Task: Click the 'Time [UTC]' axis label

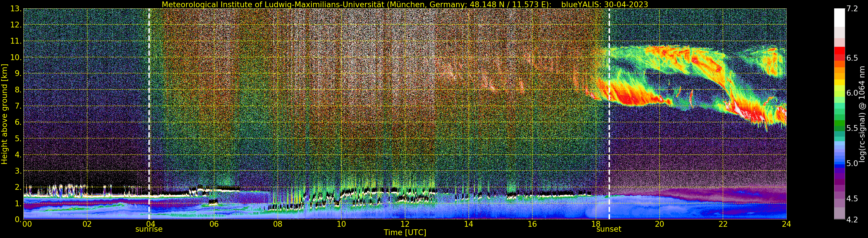Action: click(405, 233)
